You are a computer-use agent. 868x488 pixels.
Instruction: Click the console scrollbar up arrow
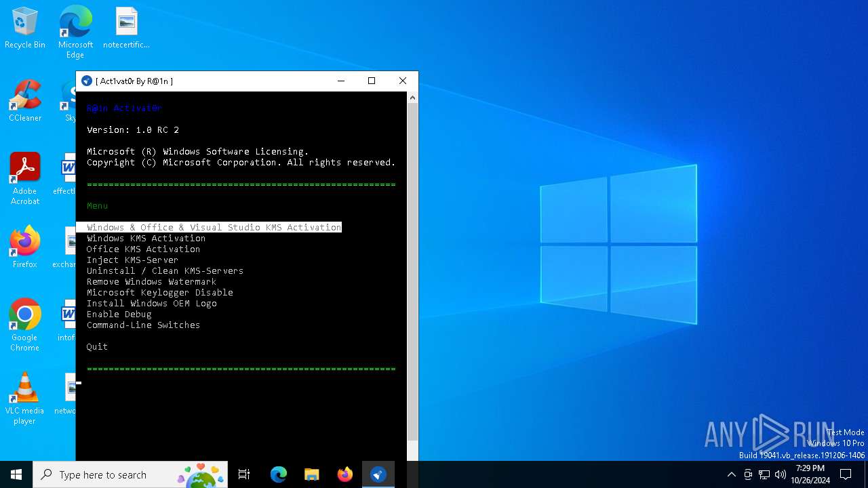pos(412,98)
